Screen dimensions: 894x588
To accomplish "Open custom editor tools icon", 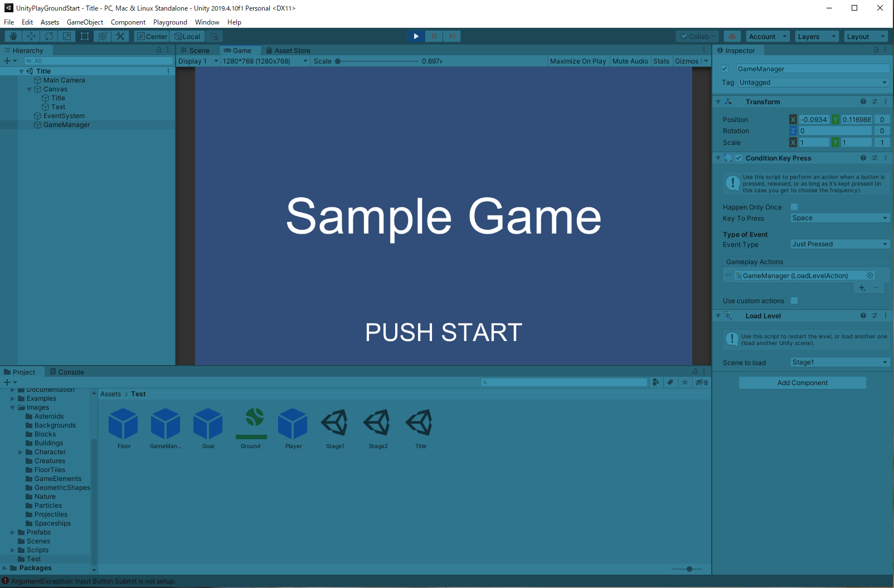I will pyautogui.click(x=120, y=36).
